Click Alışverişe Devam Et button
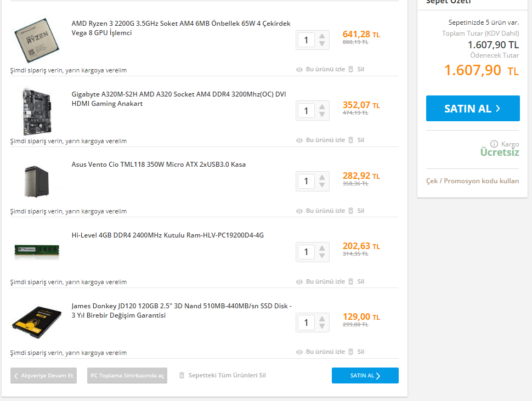The width and height of the screenshot is (532, 401). [44, 376]
